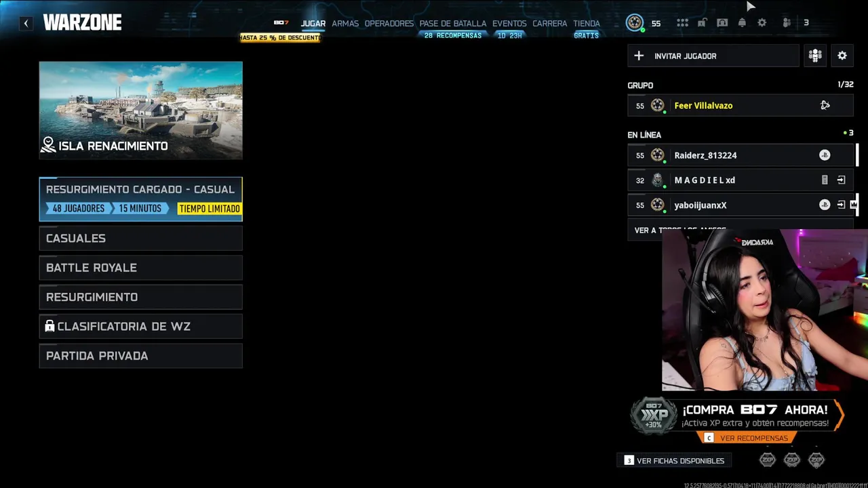The width and height of the screenshot is (868, 488).
Task: Open the ARMAS tab
Action: click(345, 23)
